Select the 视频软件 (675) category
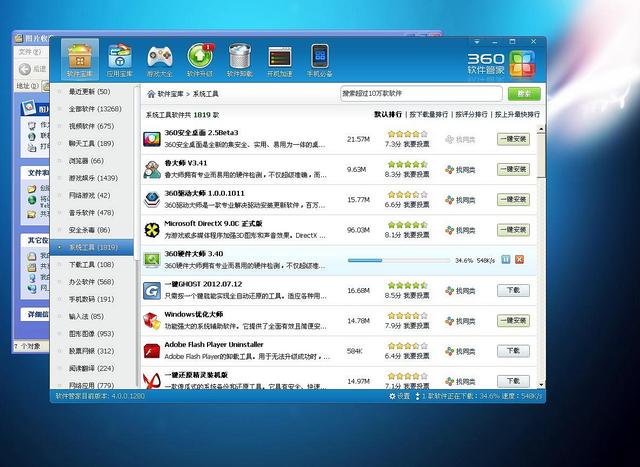Viewport: 640px width, 467px height. [x=92, y=126]
